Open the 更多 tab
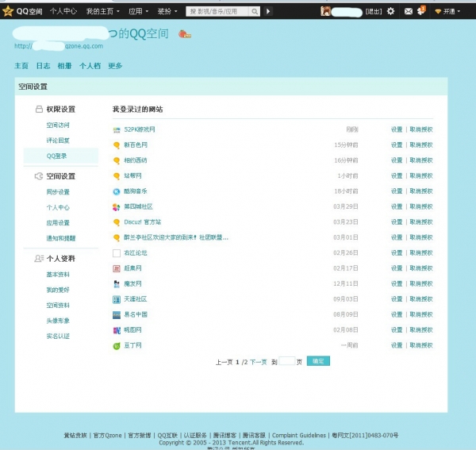The image size is (476, 450). pyautogui.click(x=115, y=66)
